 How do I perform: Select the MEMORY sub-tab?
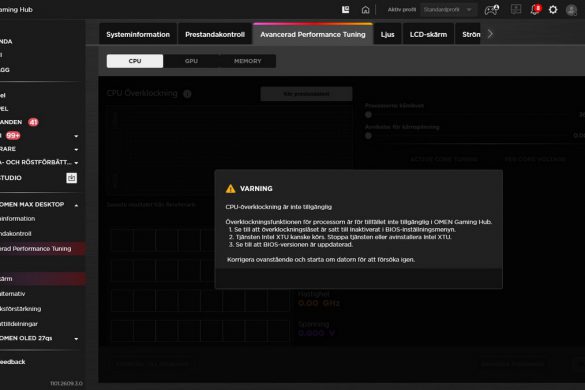coord(248,61)
